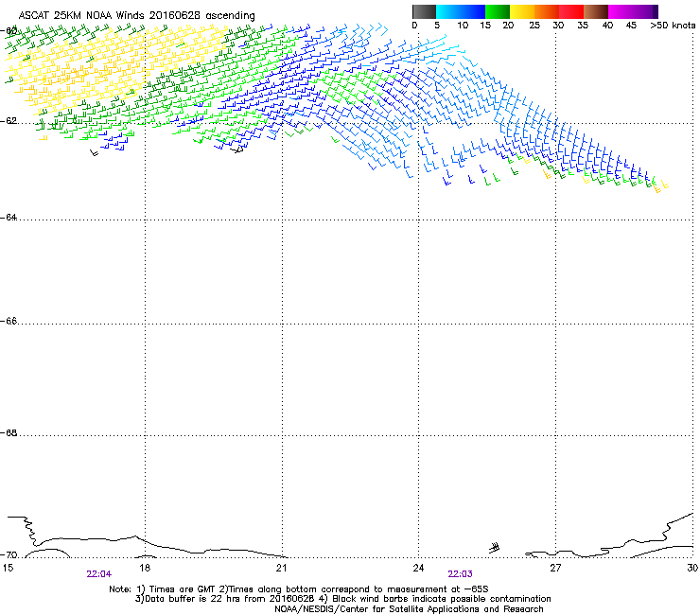Click the NOAA/NESDIS credit line

tap(409, 609)
